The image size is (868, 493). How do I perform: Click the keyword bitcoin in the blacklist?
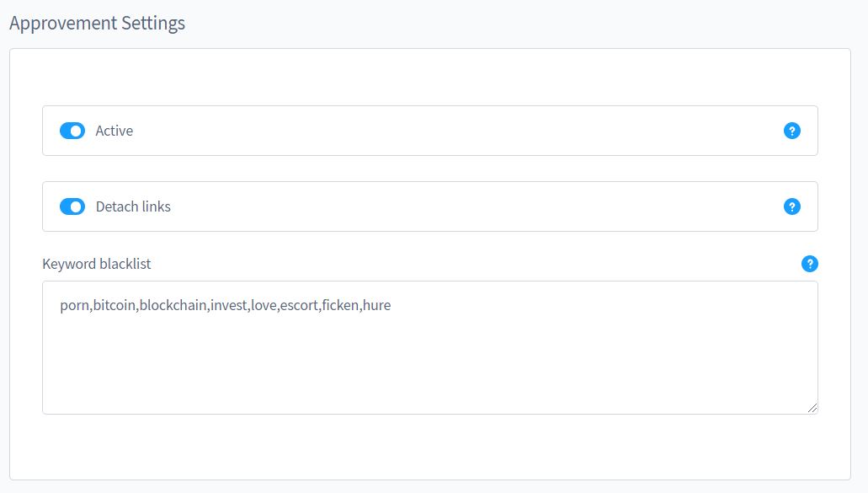pos(114,305)
